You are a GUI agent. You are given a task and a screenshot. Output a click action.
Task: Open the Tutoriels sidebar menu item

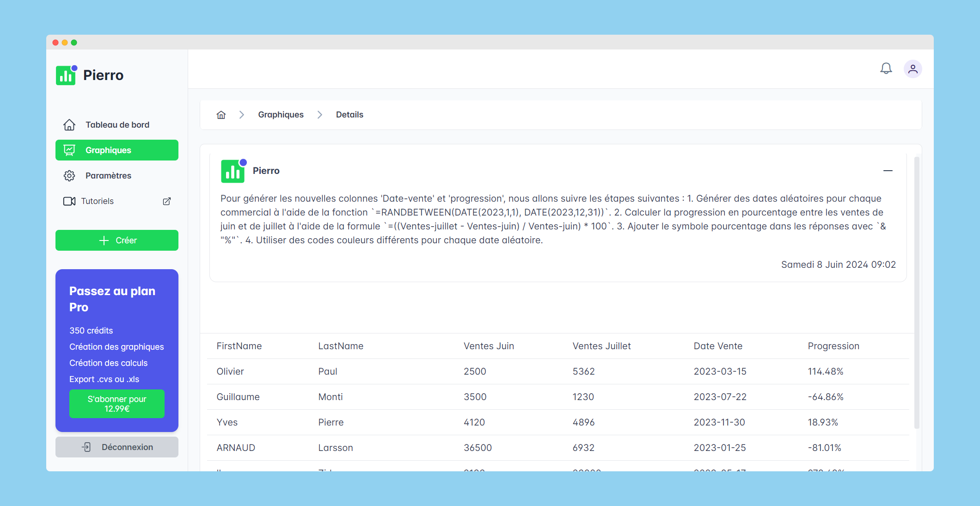point(98,201)
